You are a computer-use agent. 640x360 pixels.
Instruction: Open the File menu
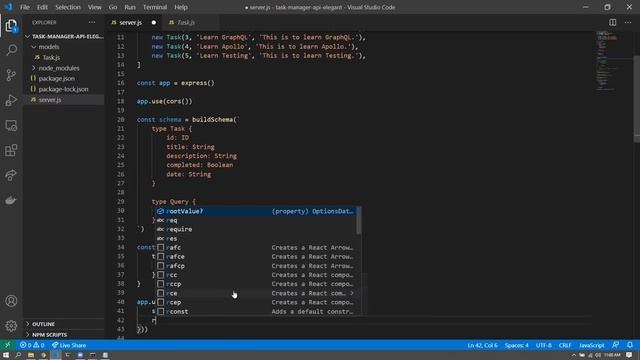24,7
